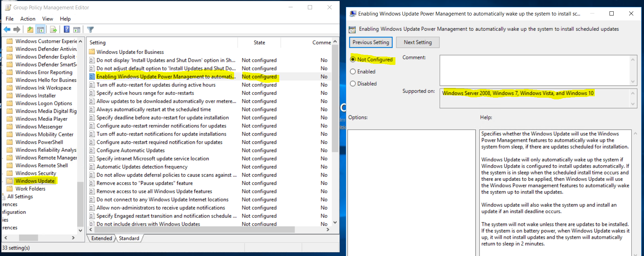Click Help text scrollbar up arrow
The height and width of the screenshot is (256, 644).
[635, 133]
